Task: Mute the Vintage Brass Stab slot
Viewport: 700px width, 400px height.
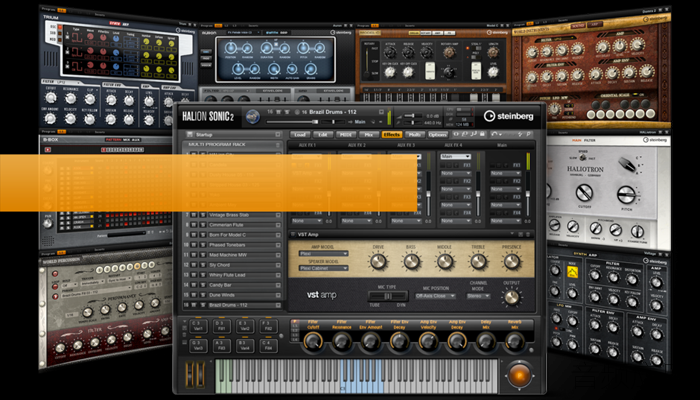Action: point(194,215)
